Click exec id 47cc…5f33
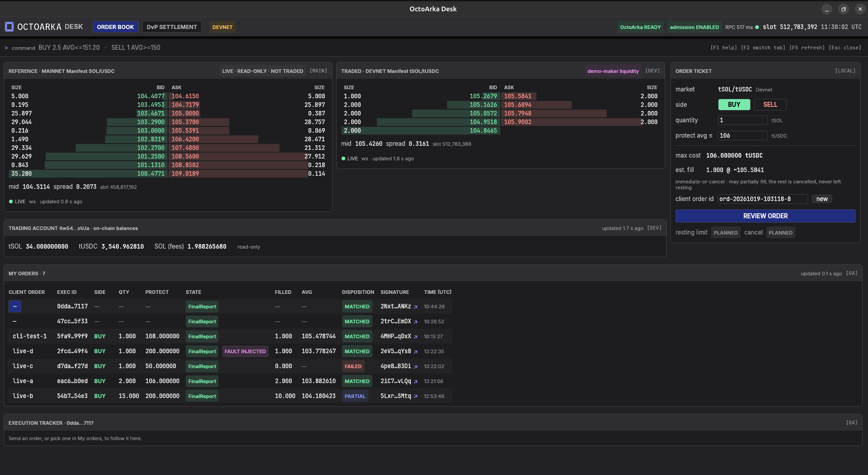Viewport: 868px width, 475px height. (72, 321)
